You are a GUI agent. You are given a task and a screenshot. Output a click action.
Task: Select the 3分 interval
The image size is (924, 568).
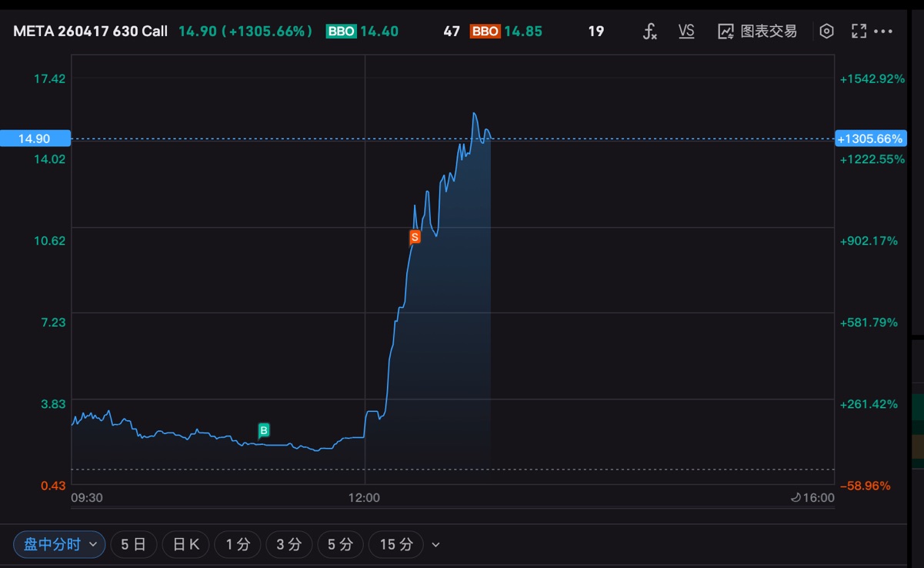point(289,544)
